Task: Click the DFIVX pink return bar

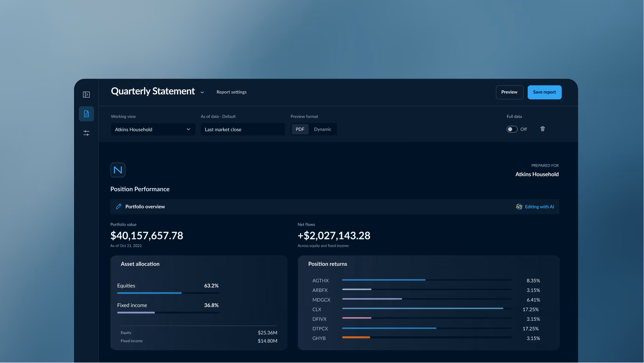Action: tap(357, 318)
